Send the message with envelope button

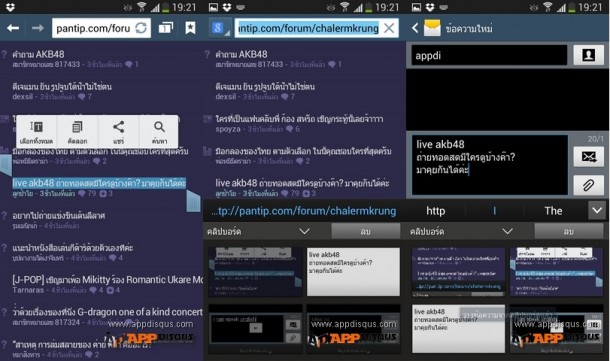[588, 156]
